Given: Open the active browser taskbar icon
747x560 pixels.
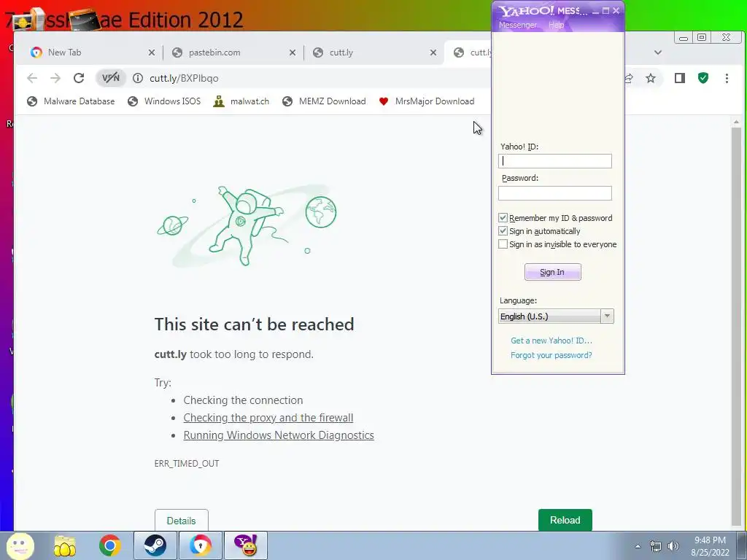Looking at the screenshot, I should (x=200, y=545).
